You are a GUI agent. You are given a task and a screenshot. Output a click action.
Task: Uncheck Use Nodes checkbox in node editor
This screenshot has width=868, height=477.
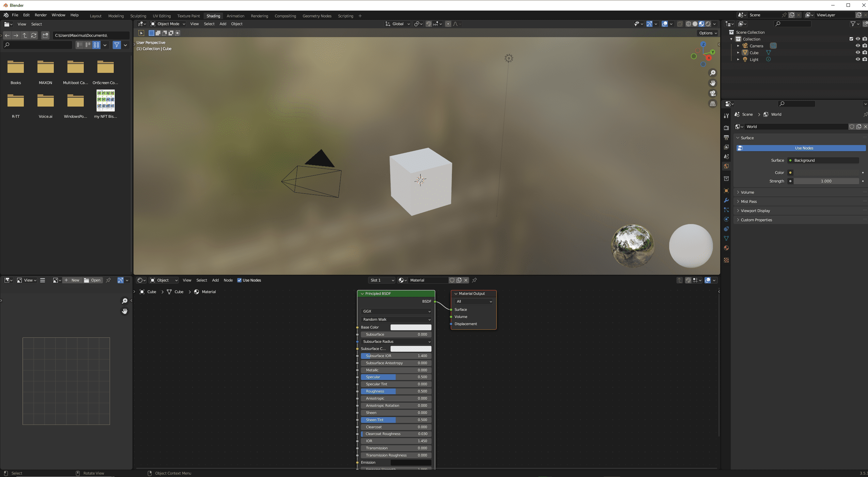click(x=239, y=280)
